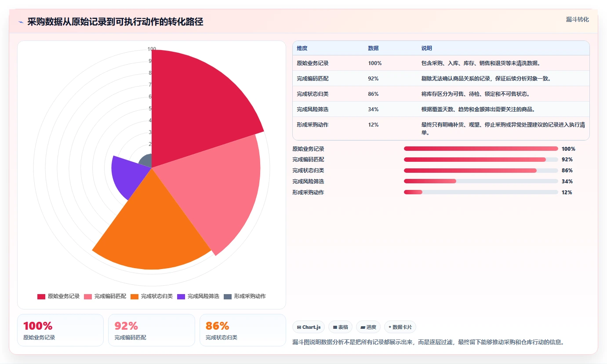Click the Chart.js chip
This screenshot has height=364, width=607.
(308, 327)
